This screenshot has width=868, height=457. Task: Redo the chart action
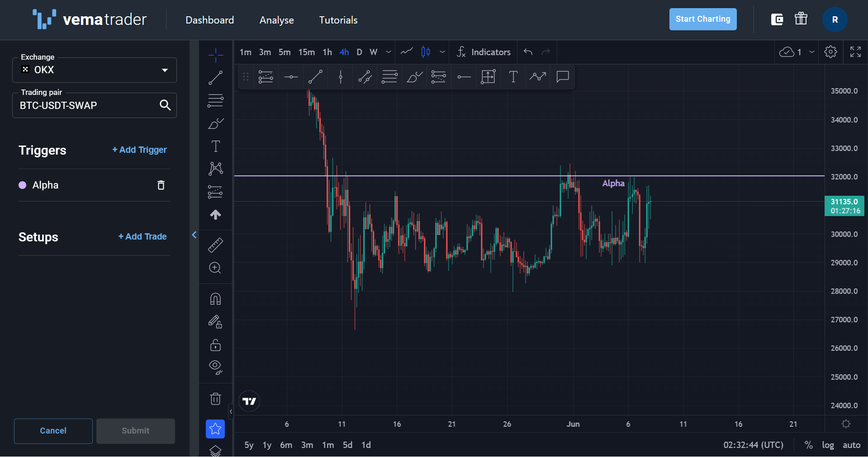point(546,52)
